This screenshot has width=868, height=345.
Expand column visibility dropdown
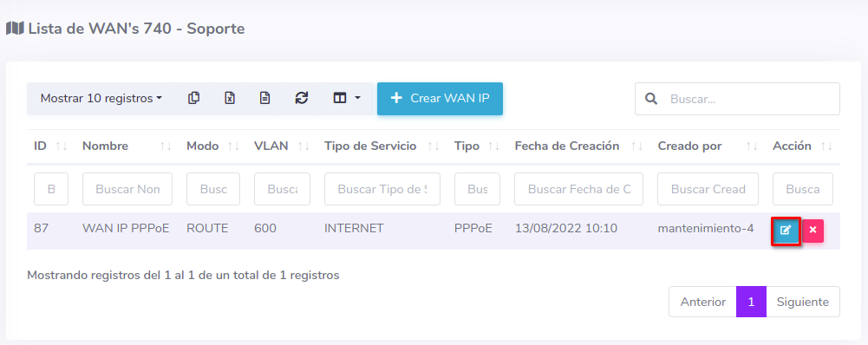click(x=347, y=99)
